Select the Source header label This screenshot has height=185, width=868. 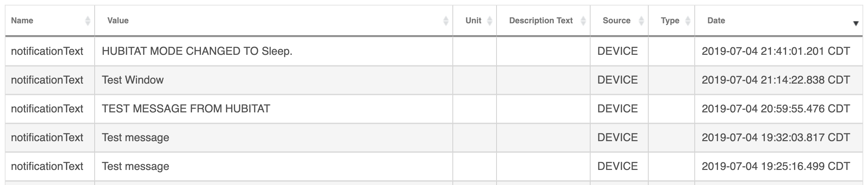[616, 21]
